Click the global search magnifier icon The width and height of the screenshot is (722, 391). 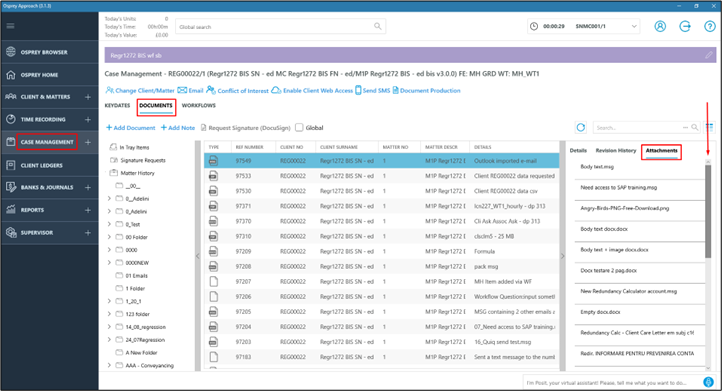378,26
